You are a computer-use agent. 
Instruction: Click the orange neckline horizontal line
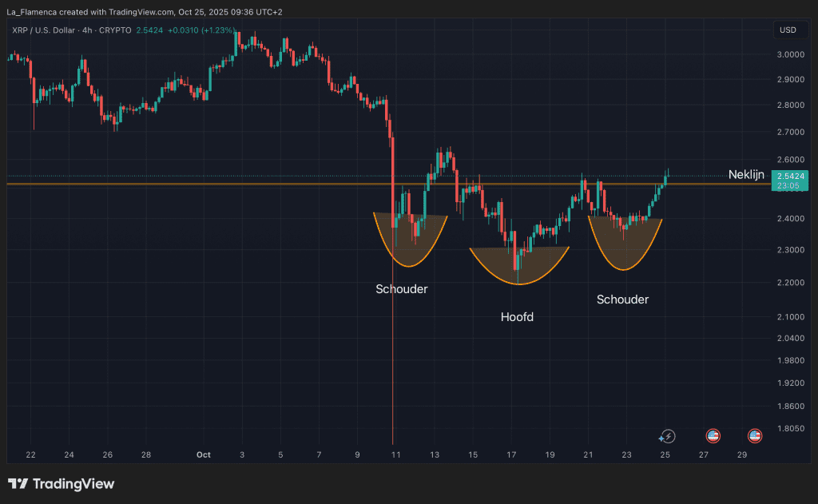point(240,185)
